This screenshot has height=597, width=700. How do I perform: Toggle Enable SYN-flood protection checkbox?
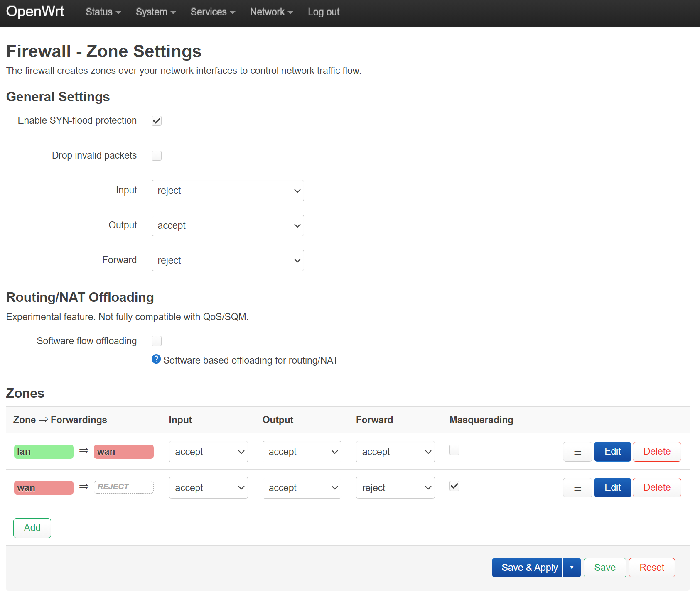point(157,121)
